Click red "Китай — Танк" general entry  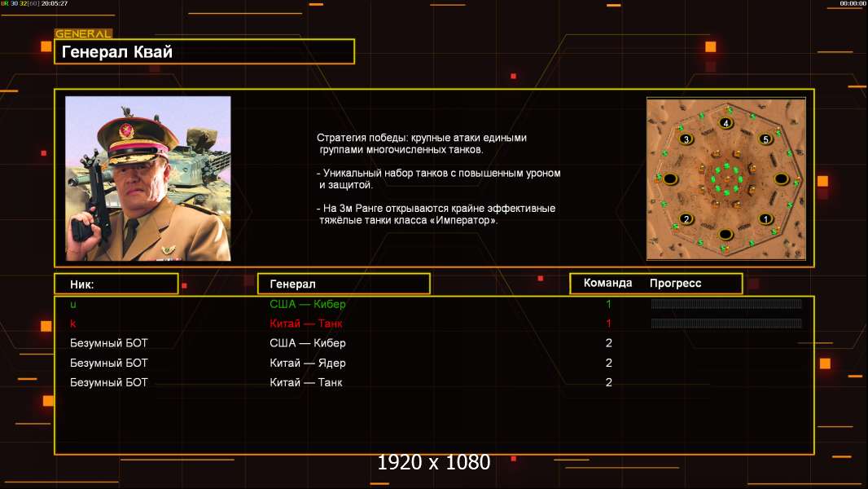tap(306, 324)
